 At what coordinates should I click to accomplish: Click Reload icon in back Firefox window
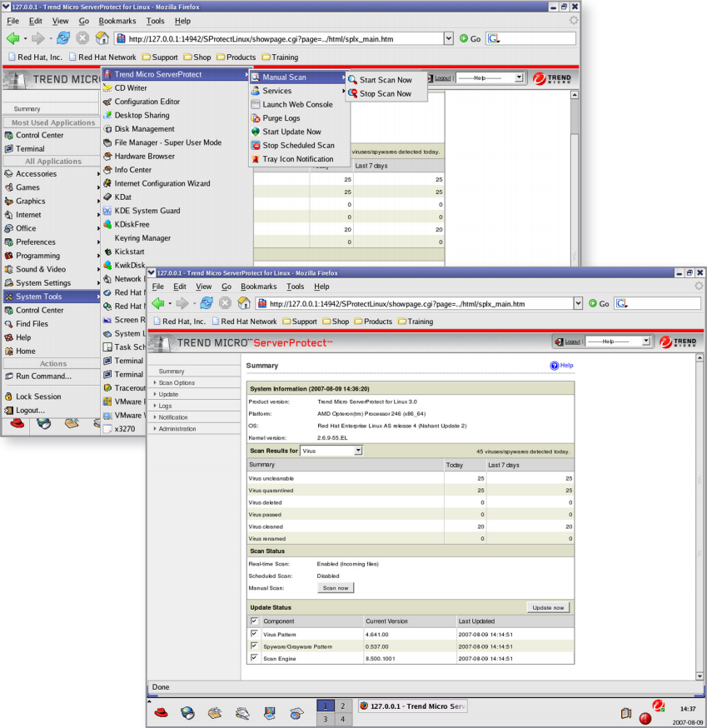[x=63, y=38]
